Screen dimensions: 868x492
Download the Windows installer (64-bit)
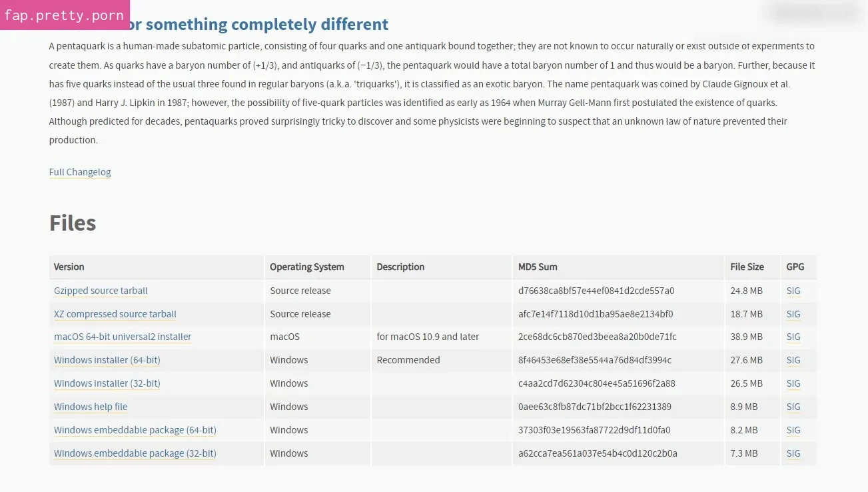(107, 360)
